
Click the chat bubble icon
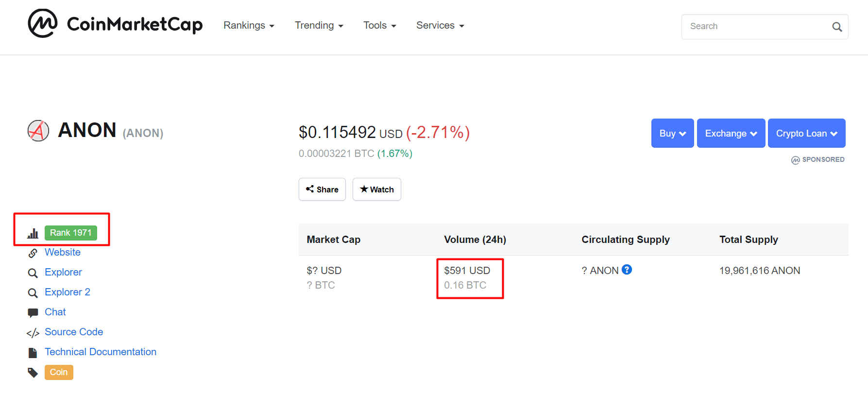[33, 312]
